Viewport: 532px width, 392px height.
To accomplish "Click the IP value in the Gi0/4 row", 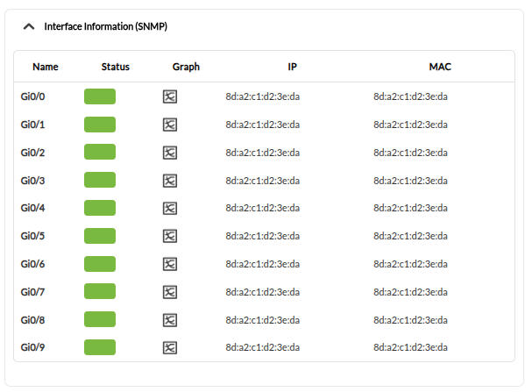I will (x=263, y=208).
